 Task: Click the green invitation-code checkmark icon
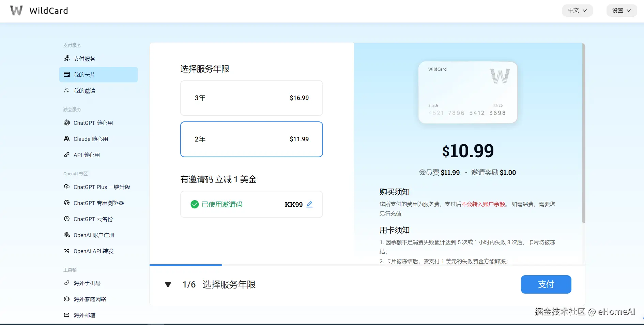[x=195, y=204]
